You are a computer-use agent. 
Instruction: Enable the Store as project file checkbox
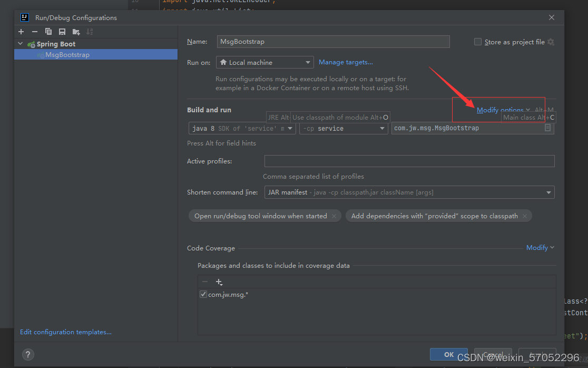point(477,42)
